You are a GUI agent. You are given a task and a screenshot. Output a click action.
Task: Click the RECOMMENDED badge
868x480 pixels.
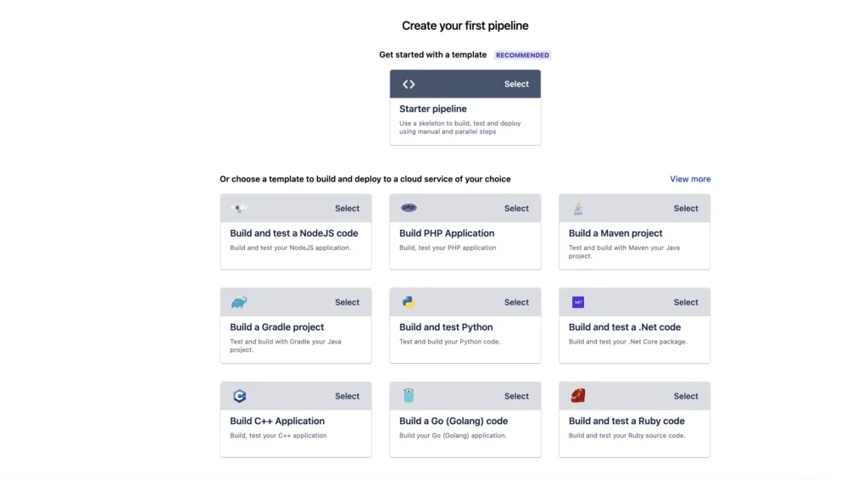point(522,55)
